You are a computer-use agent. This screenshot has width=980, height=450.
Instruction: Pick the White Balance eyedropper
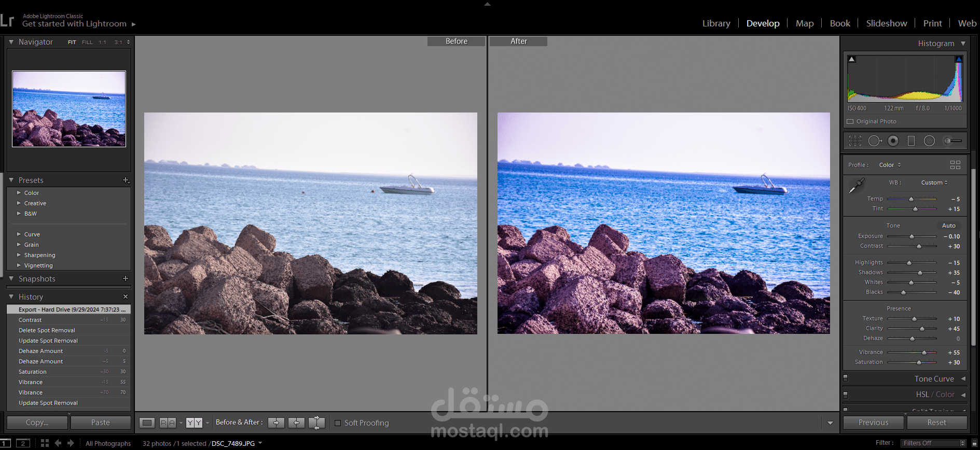click(x=856, y=186)
